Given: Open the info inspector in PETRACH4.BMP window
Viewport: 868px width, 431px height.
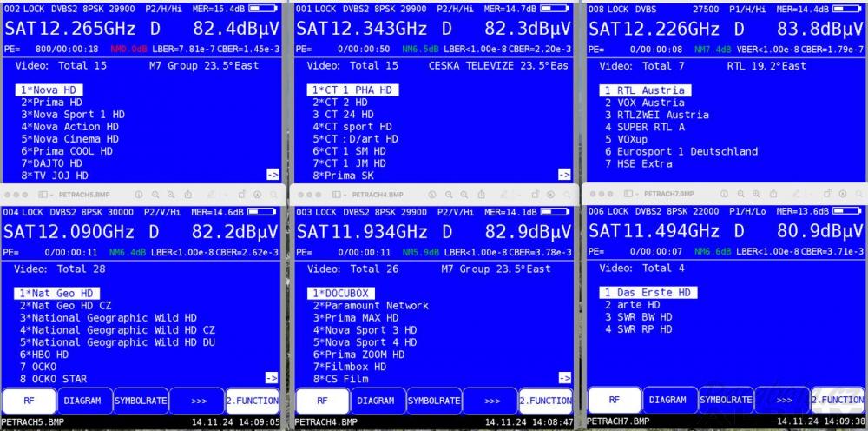Looking at the screenshot, I should pyautogui.click(x=431, y=195).
